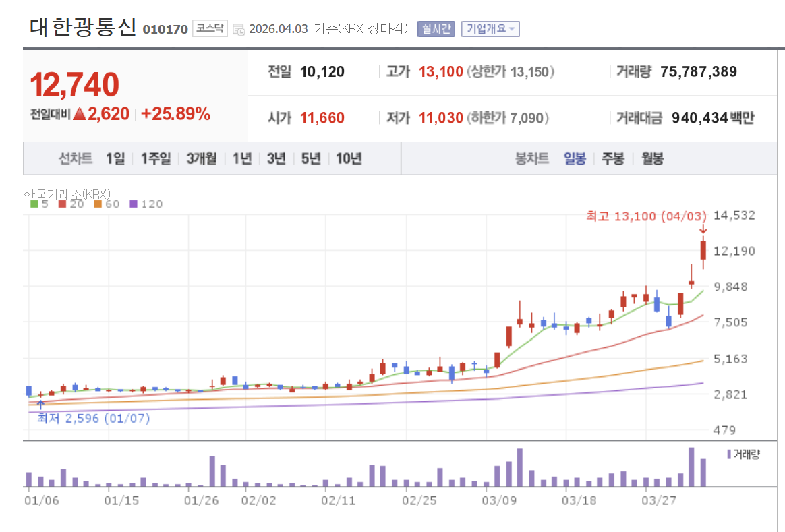Select the 1주일 line chart period
The width and height of the screenshot is (785, 532).
156,158
